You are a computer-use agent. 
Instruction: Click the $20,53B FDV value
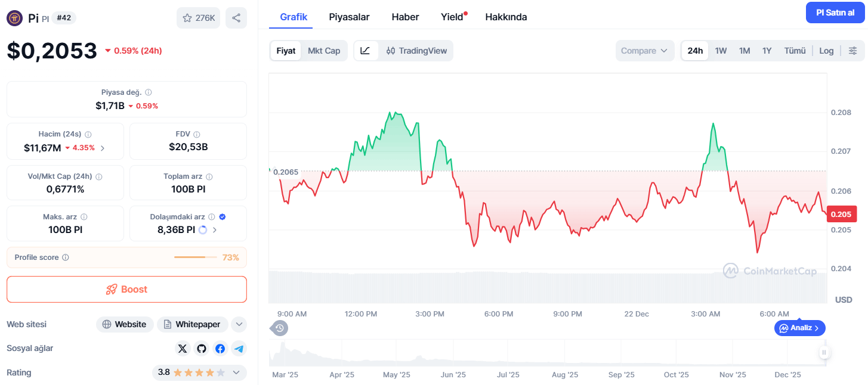(188, 147)
